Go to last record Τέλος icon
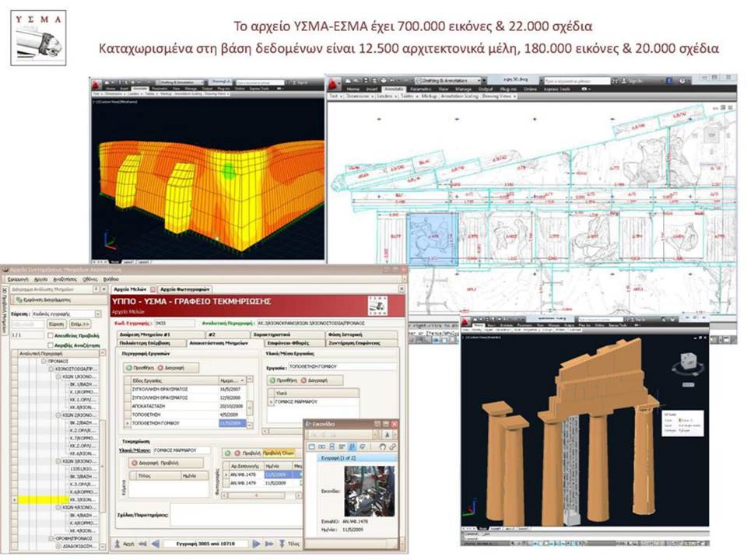Image resolution: width=747 pixels, height=560 pixels. (x=282, y=544)
